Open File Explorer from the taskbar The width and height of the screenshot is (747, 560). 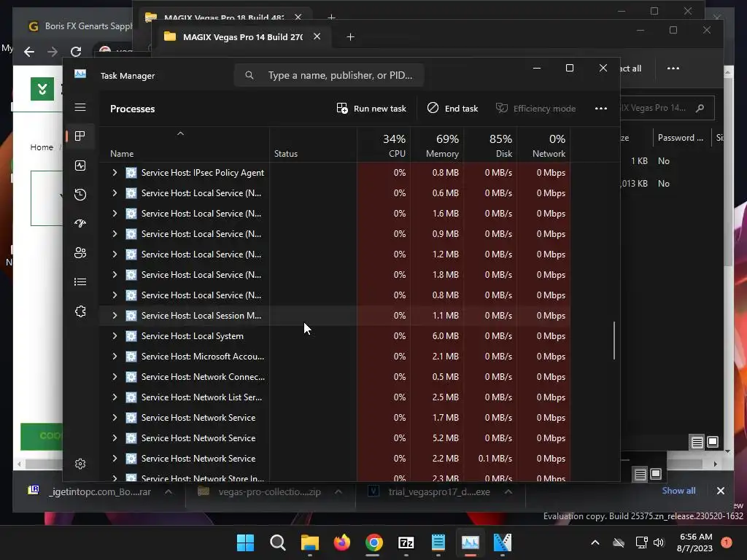[309, 542]
